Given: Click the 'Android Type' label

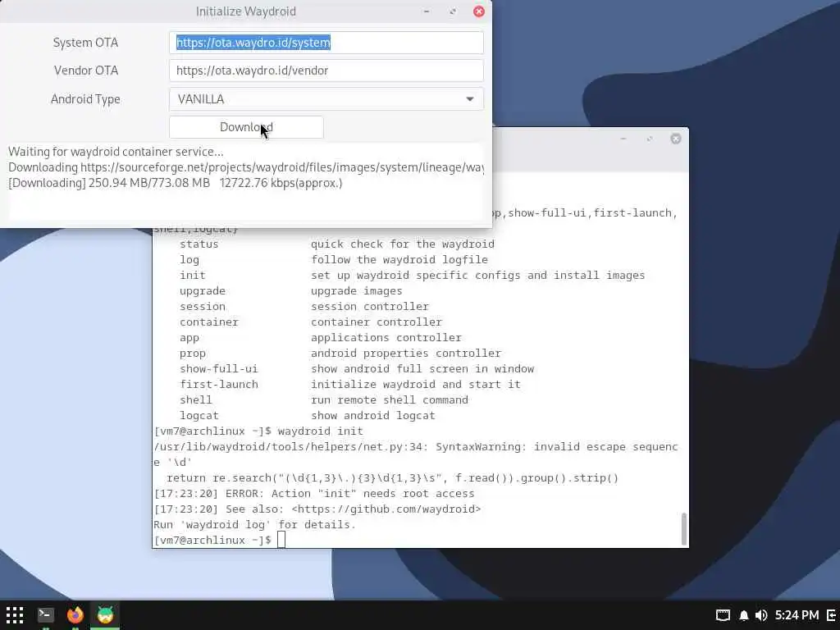Looking at the screenshot, I should pyautogui.click(x=85, y=99).
